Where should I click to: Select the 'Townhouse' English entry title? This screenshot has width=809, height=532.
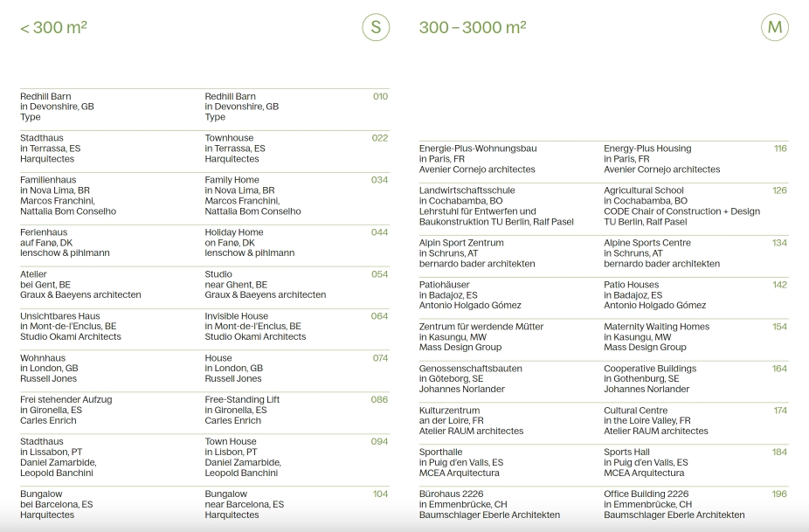(229, 138)
